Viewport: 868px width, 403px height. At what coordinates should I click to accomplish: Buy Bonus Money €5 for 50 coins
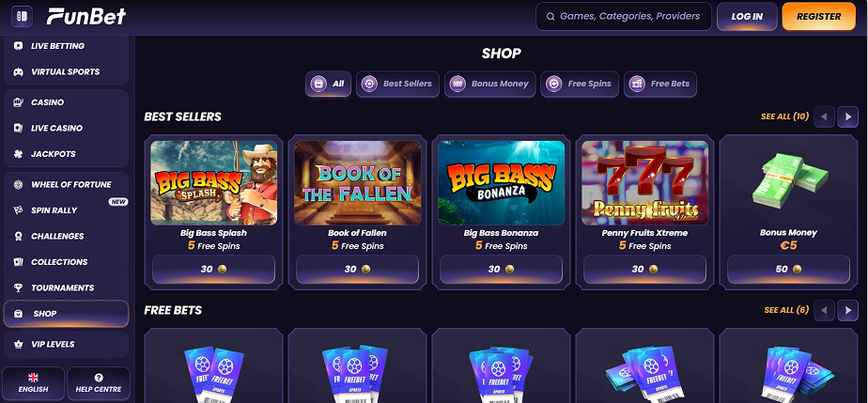[x=788, y=269]
